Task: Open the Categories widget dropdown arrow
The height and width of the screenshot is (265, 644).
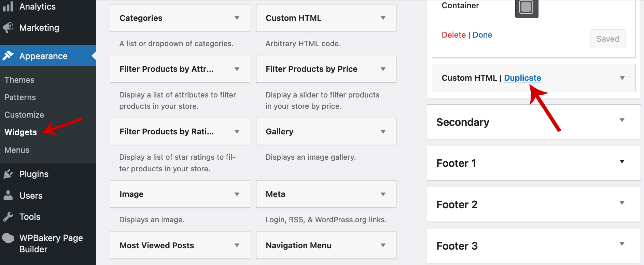Action: 237,18
